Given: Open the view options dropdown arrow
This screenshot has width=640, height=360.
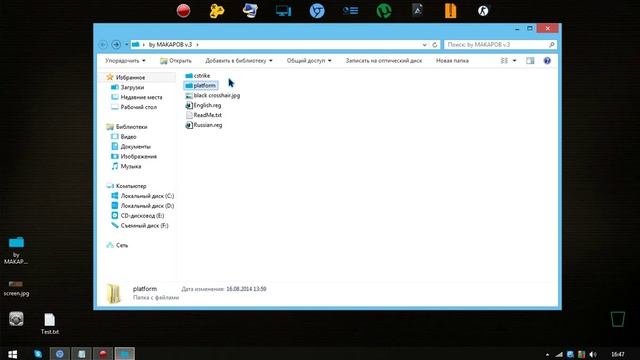Looking at the screenshot, I should click(x=514, y=61).
